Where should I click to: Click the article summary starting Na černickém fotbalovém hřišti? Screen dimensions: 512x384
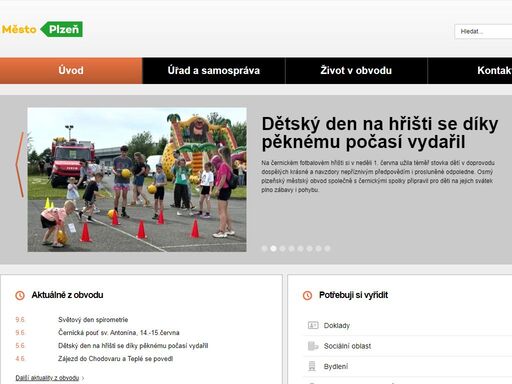[x=378, y=176]
